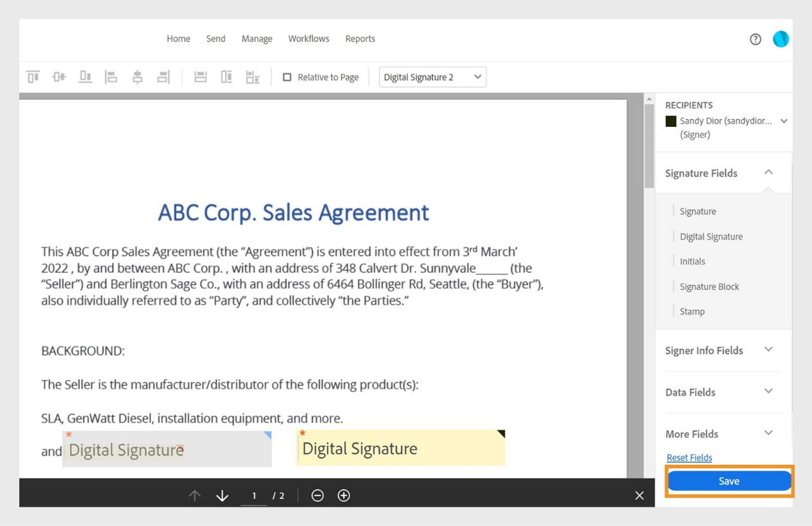
Task: Select the align top icon
Action: tap(33, 77)
